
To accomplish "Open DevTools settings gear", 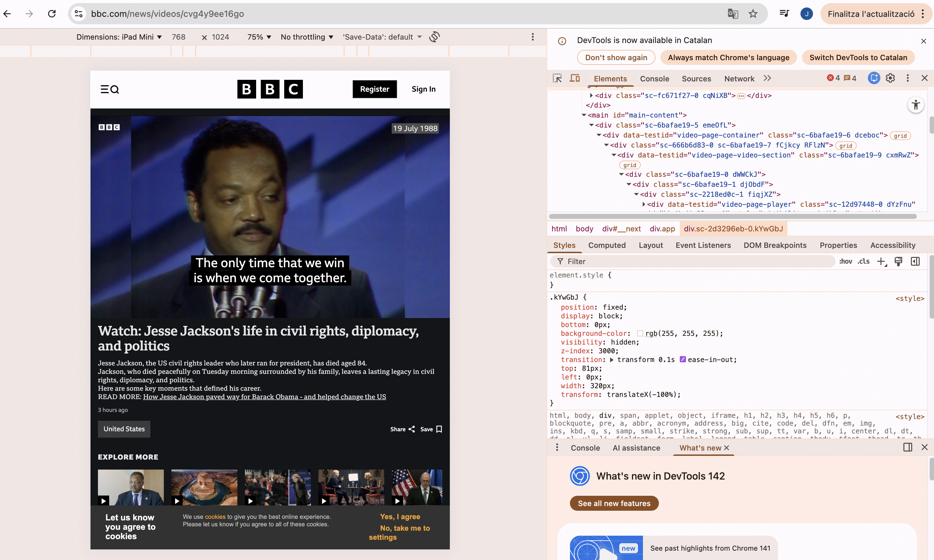I will pyautogui.click(x=890, y=78).
